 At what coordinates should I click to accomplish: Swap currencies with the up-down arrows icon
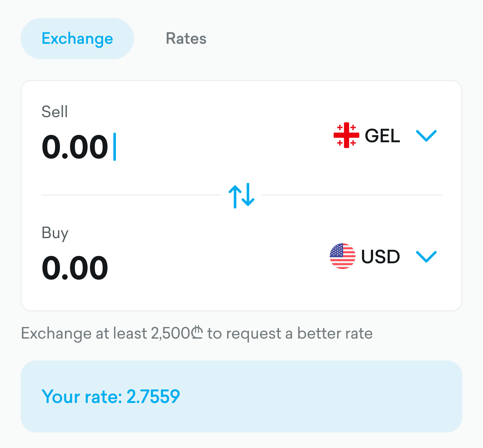click(x=241, y=195)
